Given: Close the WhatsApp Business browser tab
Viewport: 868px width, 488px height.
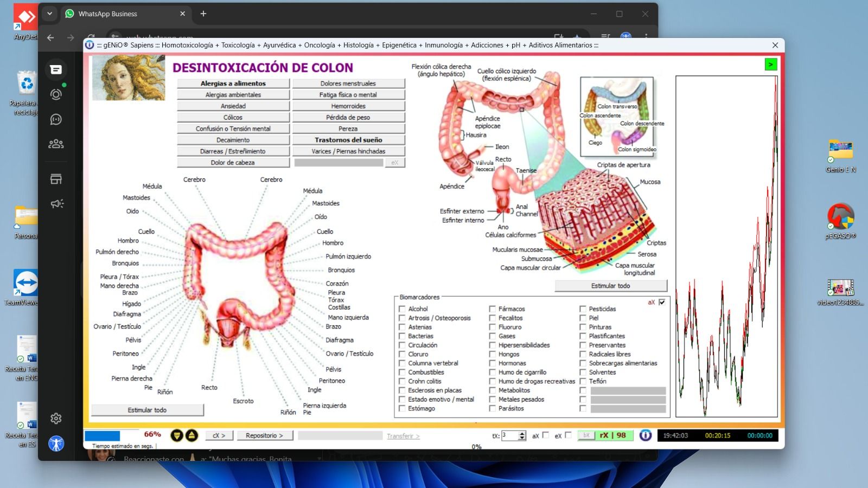Looking at the screenshot, I should (x=182, y=14).
